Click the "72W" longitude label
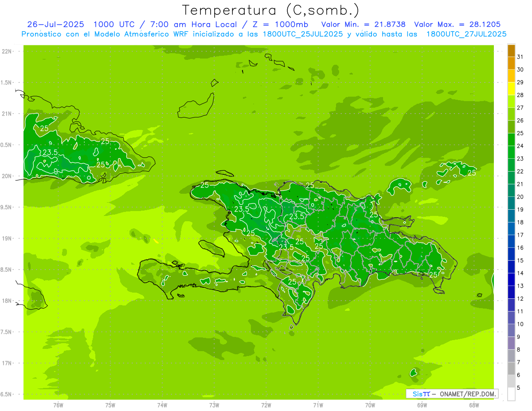The height and width of the screenshot is (411, 532). click(x=266, y=405)
